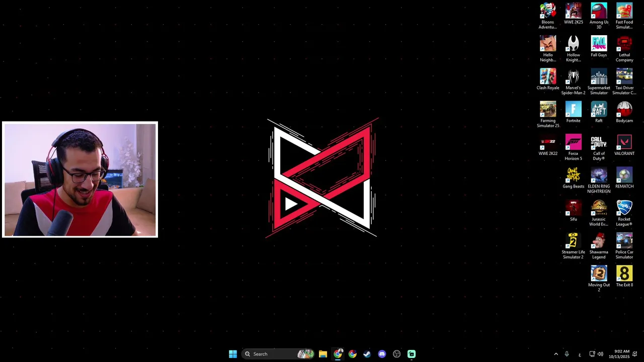Click the VALORANT desktop icon
The width and height of the screenshot is (644, 362).
[x=624, y=145]
